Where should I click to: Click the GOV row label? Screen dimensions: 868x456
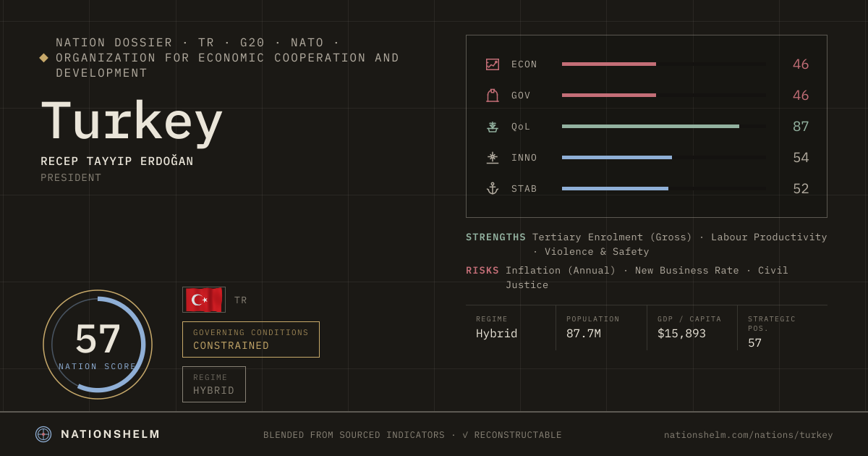[x=521, y=96]
